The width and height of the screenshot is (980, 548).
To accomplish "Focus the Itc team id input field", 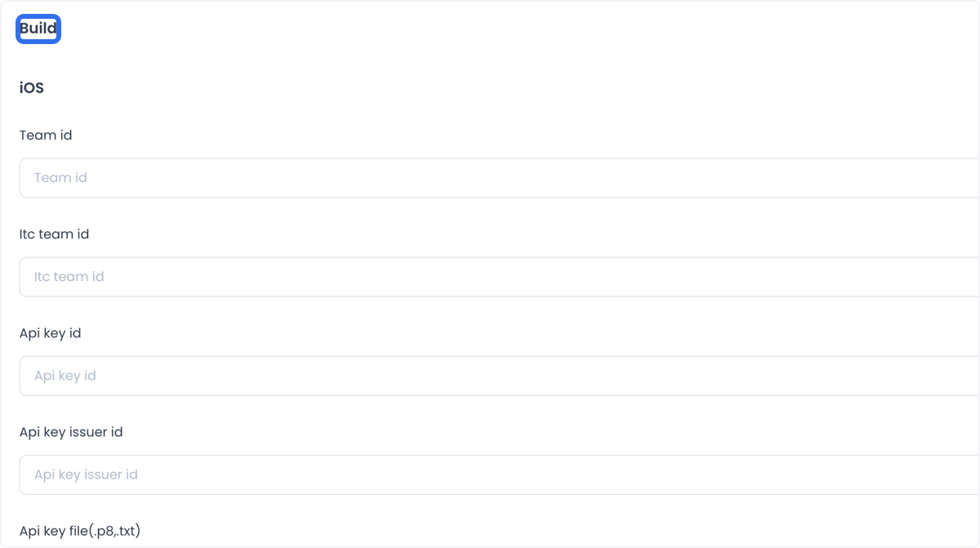I will click(x=500, y=277).
